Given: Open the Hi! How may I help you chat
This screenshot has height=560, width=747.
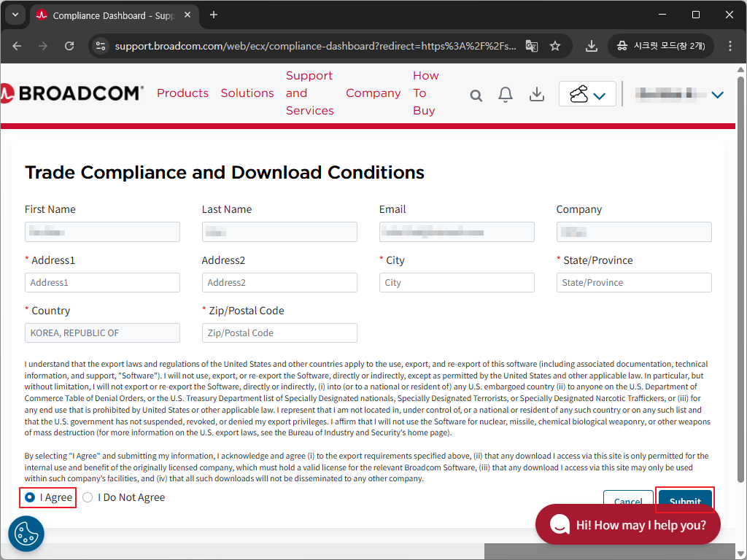Looking at the screenshot, I should (628, 525).
